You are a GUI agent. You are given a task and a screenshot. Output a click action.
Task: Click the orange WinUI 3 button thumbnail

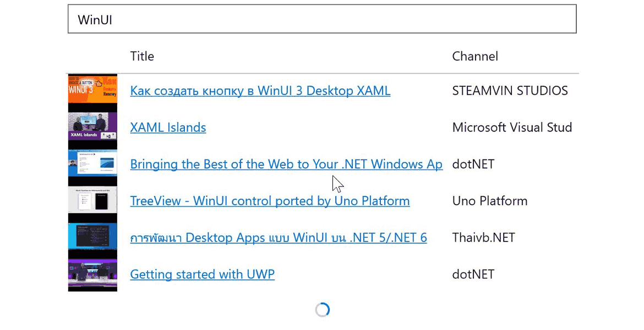coord(92,89)
